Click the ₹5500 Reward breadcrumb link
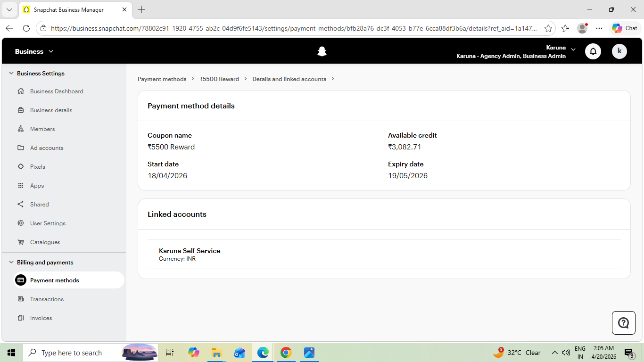Screen dimensions: 644x362 coord(219,79)
